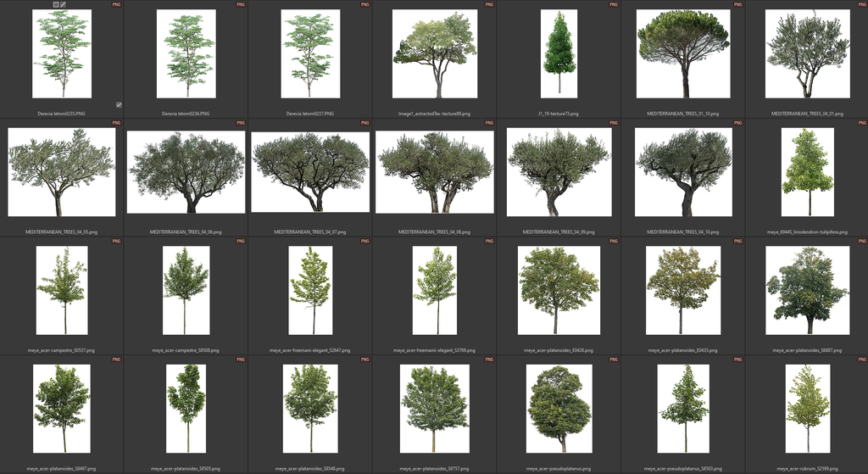Select the MEDITERRANEAN_TREES_04_01 thumbnail

point(807,53)
